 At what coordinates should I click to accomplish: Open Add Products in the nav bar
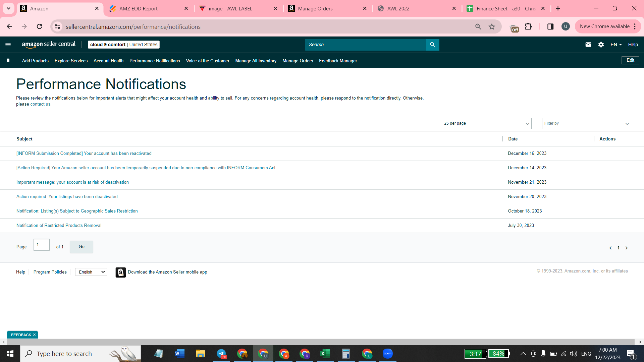point(35,61)
